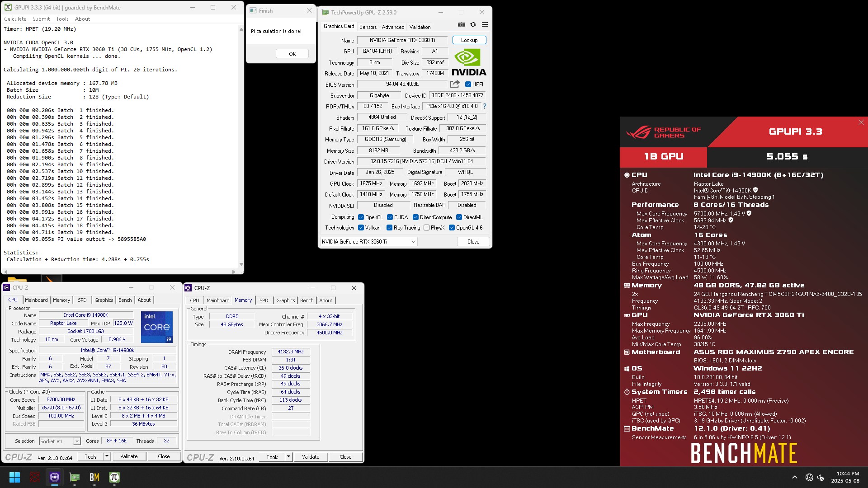The image size is (868, 488).
Task: Switch to GPU-Z from the taskbar
Action: pos(75,477)
